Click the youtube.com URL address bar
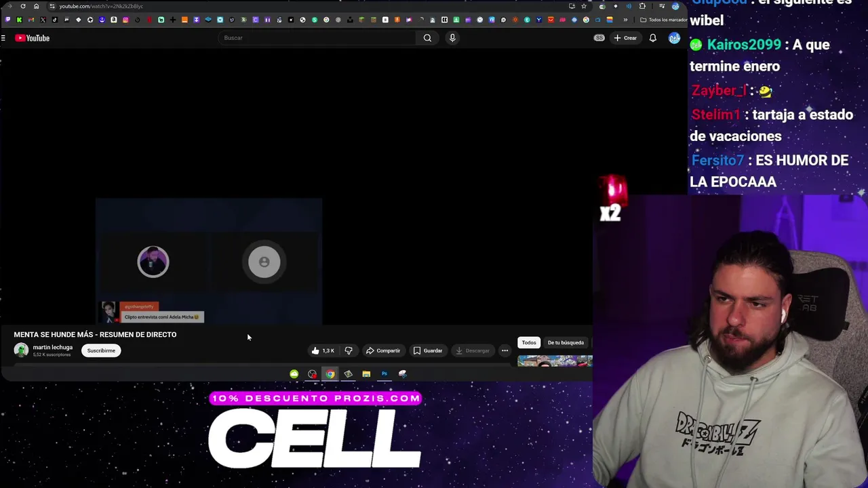Screen dimensions: 868x488 (305, 6)
